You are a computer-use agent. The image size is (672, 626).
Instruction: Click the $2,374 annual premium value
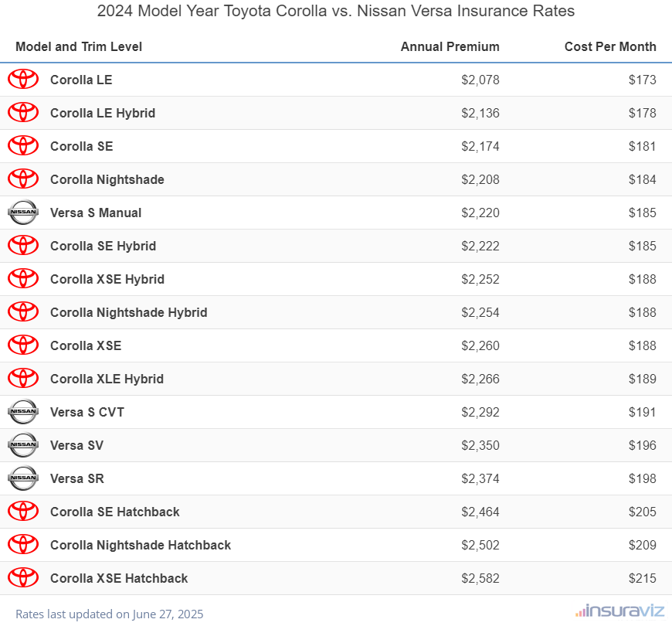click(x=480, y=478)
